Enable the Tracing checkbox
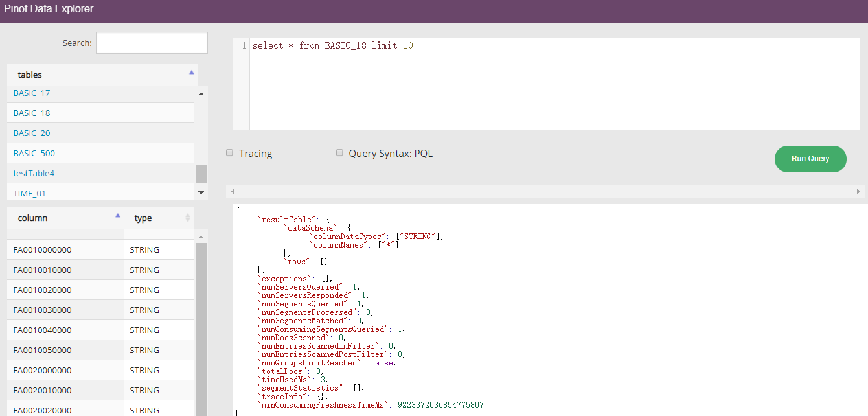868x416 pixels. pos(229,153)
